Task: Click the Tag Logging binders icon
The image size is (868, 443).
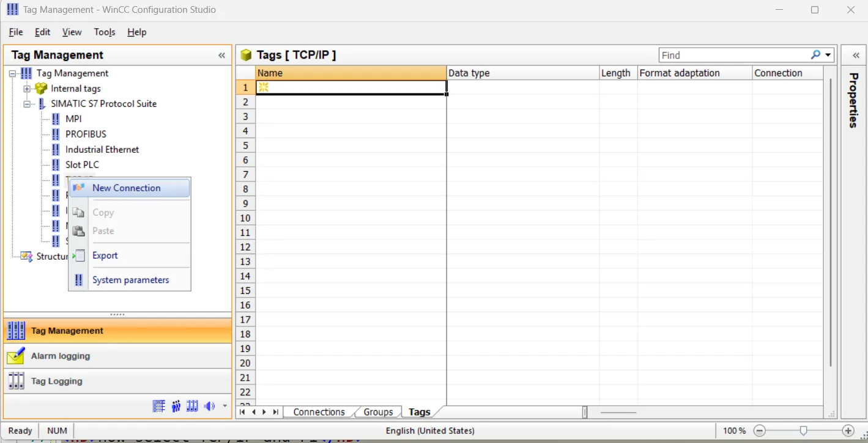Action: tap(16, 381)
